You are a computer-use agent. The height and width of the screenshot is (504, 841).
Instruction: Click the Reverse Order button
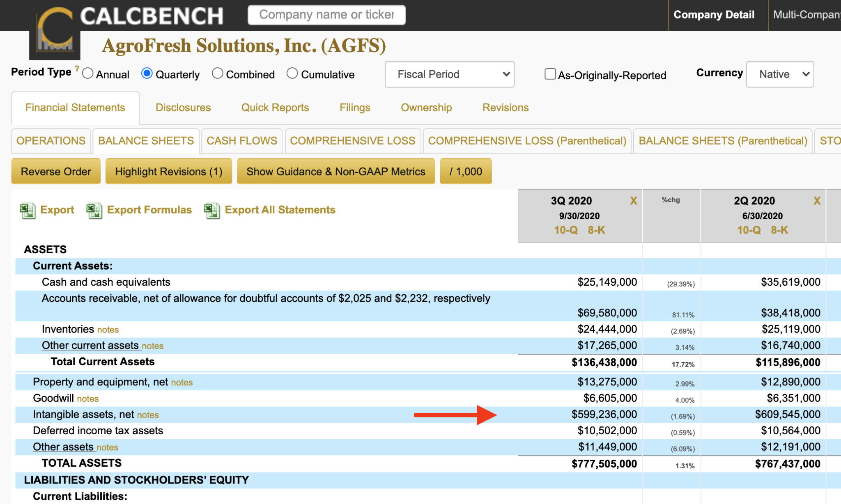[56, 172]
